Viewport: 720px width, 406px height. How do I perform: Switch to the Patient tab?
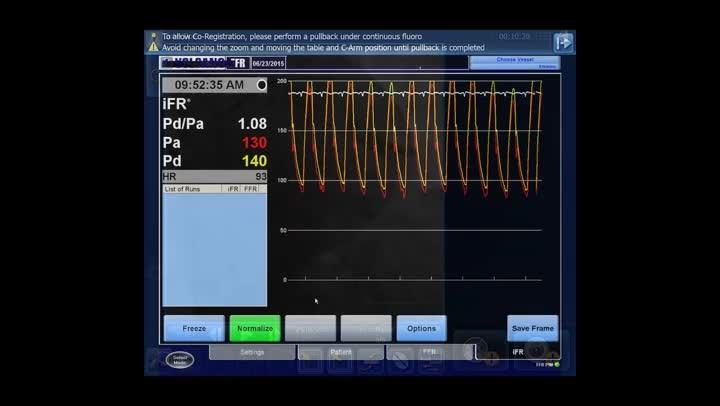341,352
